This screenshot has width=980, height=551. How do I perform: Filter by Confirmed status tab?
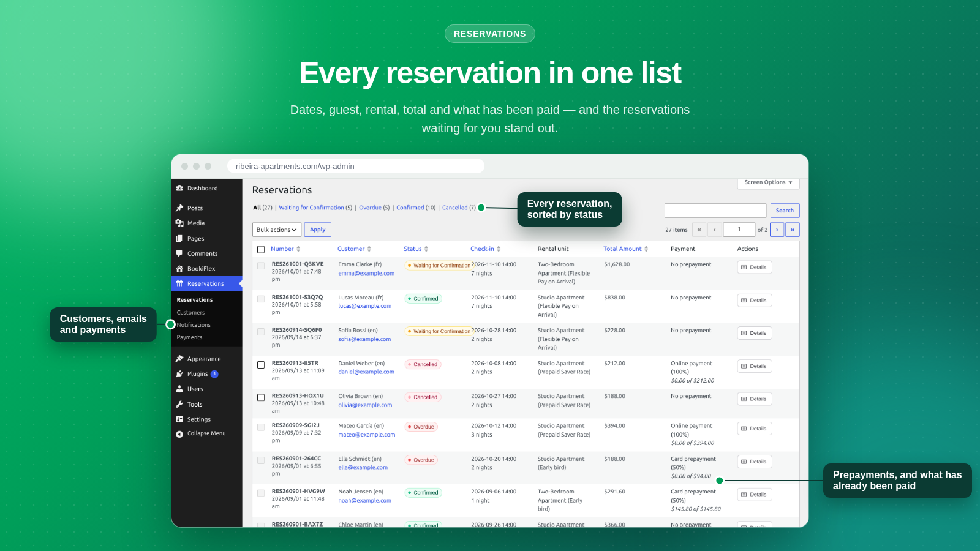(x=410, y=208)
